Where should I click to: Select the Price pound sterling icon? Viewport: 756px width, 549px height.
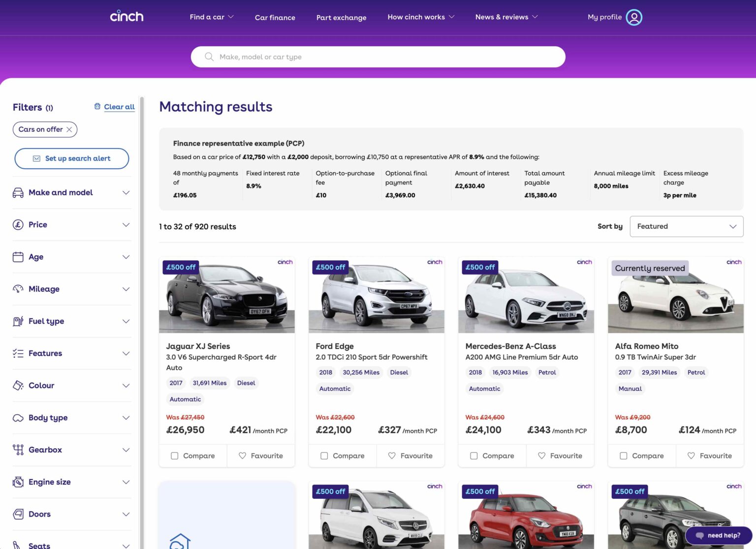point(18,224)
